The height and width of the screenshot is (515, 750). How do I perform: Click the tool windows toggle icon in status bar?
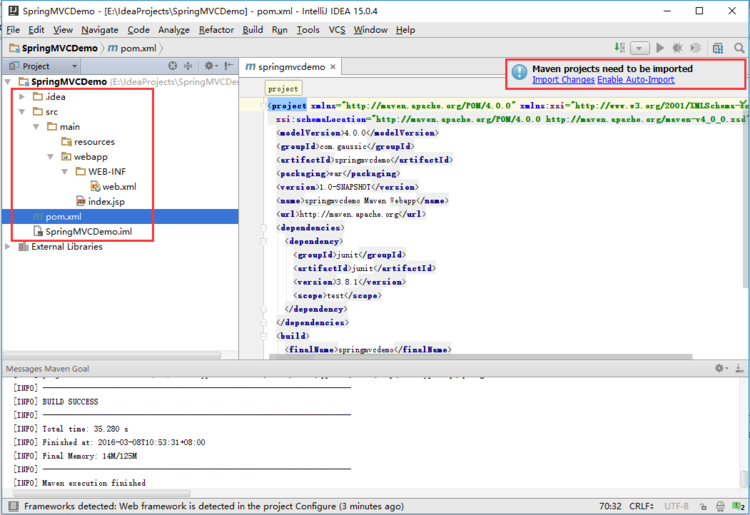(13, 506)
